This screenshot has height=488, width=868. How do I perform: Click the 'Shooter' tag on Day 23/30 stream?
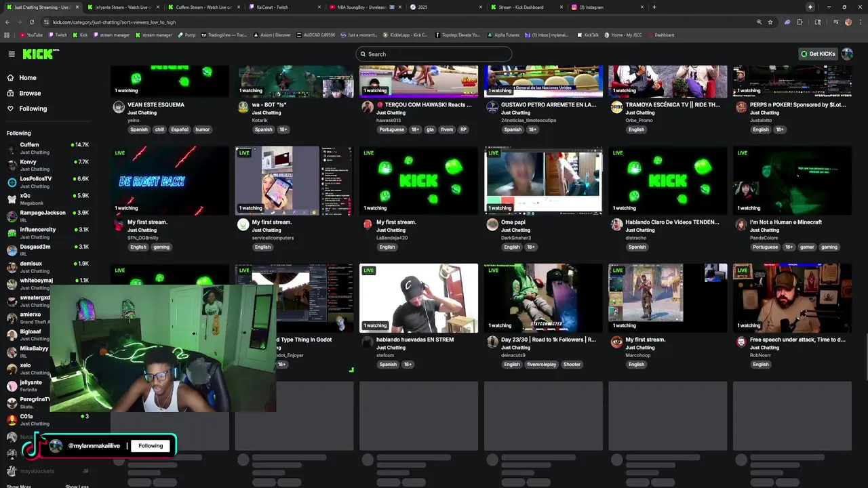tap(572, 365)
